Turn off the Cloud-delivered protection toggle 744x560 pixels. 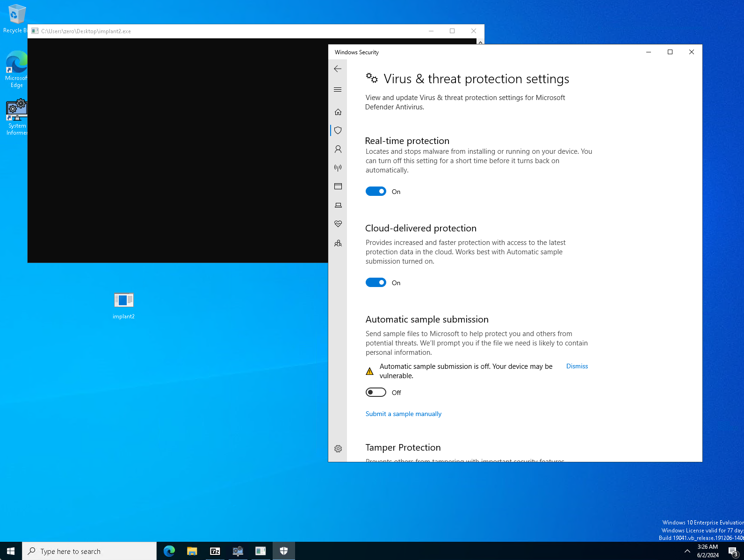(x=376, y=282)
